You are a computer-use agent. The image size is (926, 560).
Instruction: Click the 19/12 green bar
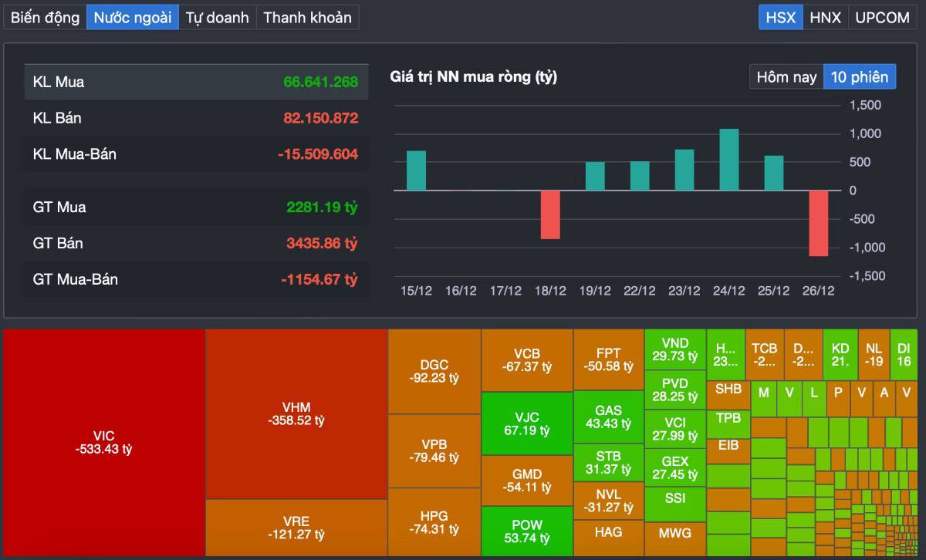tap(595, 176)
